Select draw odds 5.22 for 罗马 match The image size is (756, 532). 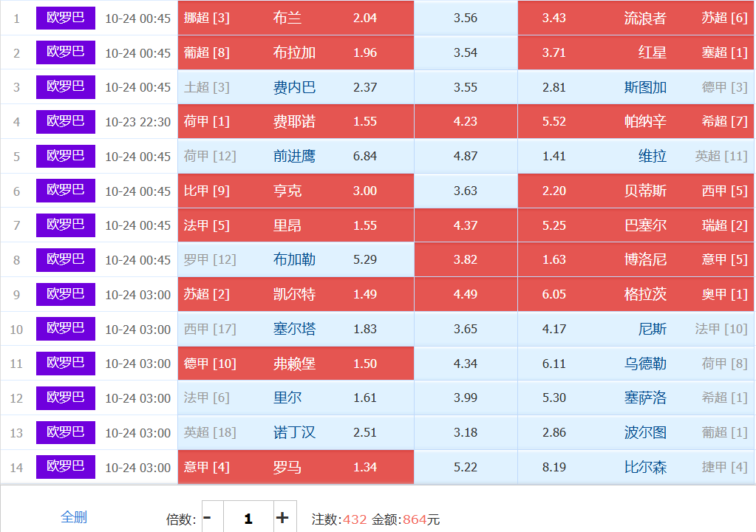tap(466, 467)
